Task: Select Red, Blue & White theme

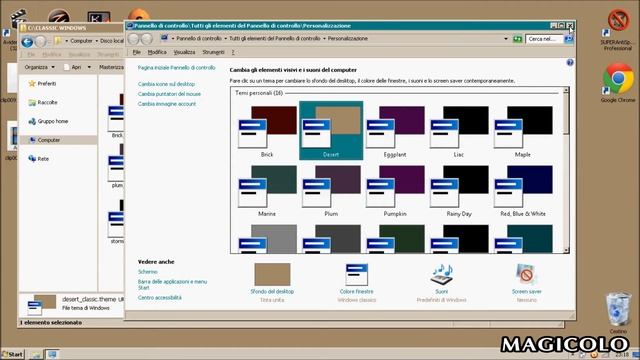Action: [523, 190]
